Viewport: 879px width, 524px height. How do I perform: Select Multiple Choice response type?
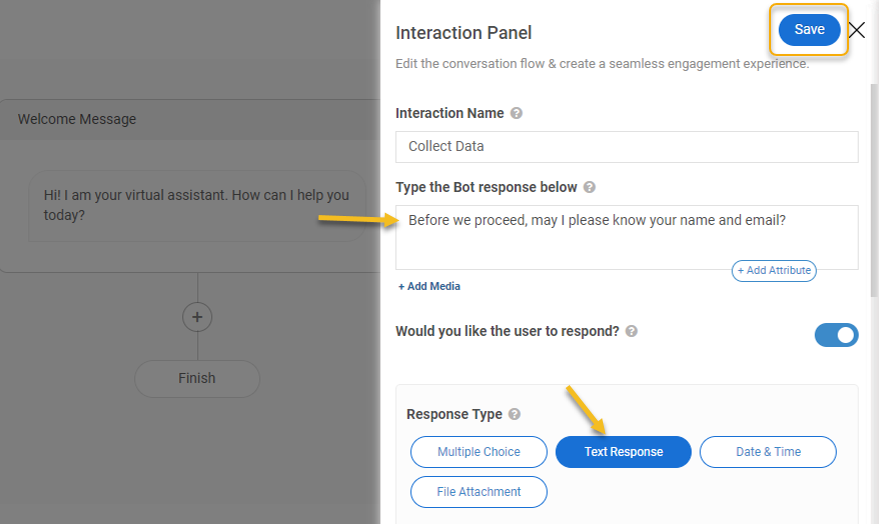point(479,452)
